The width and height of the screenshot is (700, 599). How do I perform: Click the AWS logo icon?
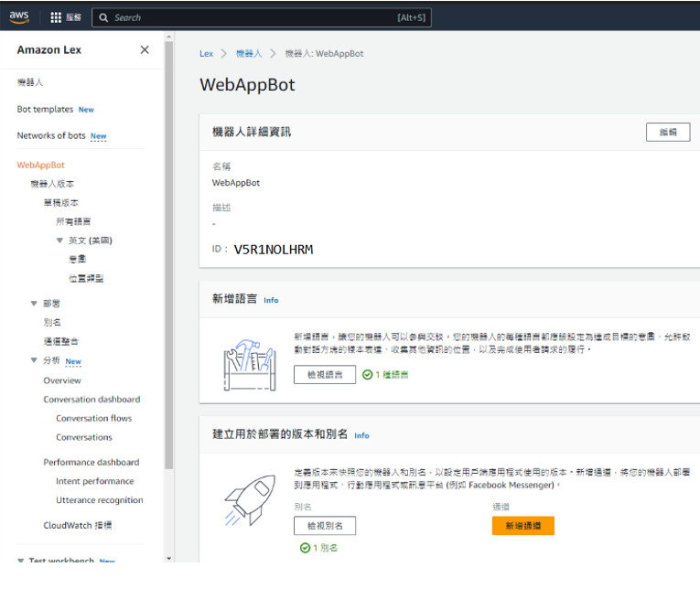click(x=19, y=17)
